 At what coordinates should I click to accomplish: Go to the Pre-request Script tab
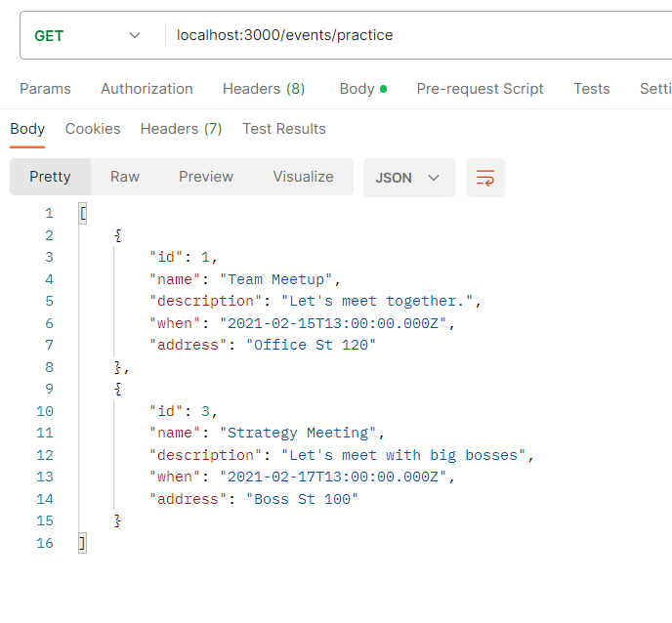click(x=480, y=89)
